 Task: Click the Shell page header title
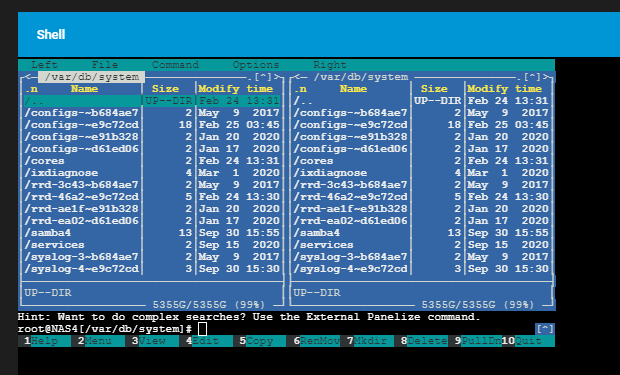pyautogui.click(x=51, y=34)
